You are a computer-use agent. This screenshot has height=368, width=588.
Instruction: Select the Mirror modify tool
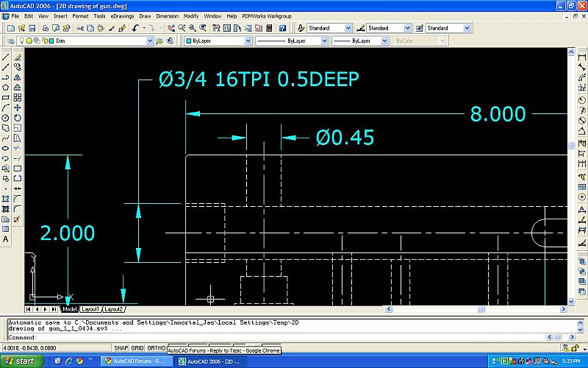(x=17, y=77)
